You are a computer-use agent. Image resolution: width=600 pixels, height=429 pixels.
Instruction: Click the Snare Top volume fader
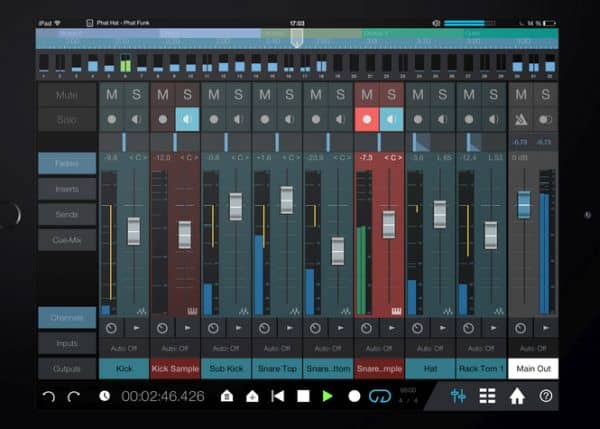pos(287,200)
